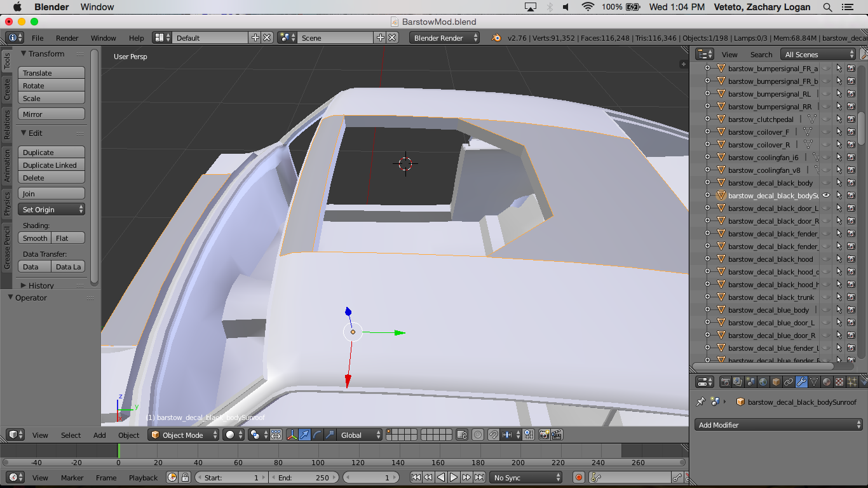Click the Translate button
The width and height of the screenshot is (868, 488).
click(51, 72)
